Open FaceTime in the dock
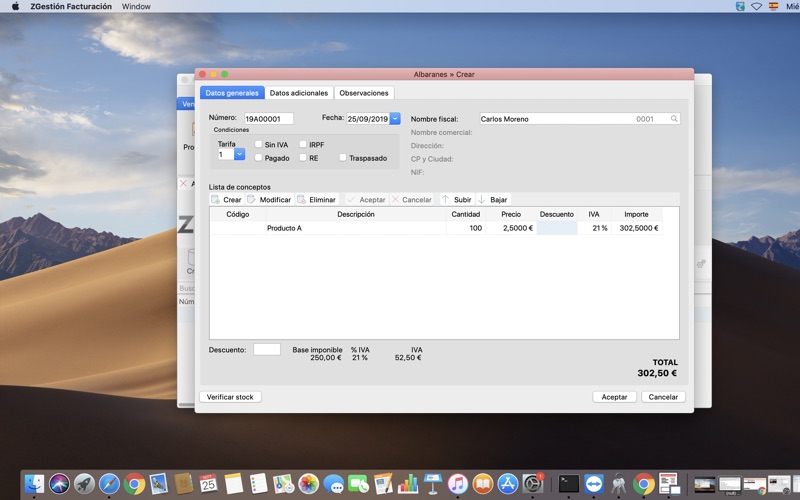The image size is (800, 500). (358, 484)
